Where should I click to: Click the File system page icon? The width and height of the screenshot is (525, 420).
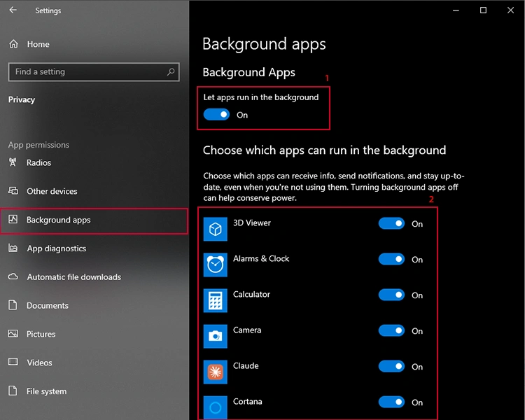(13, 391)
